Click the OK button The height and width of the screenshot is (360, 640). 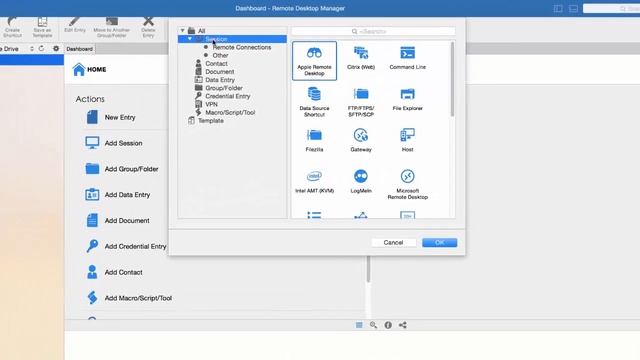[x=440, y=242]
